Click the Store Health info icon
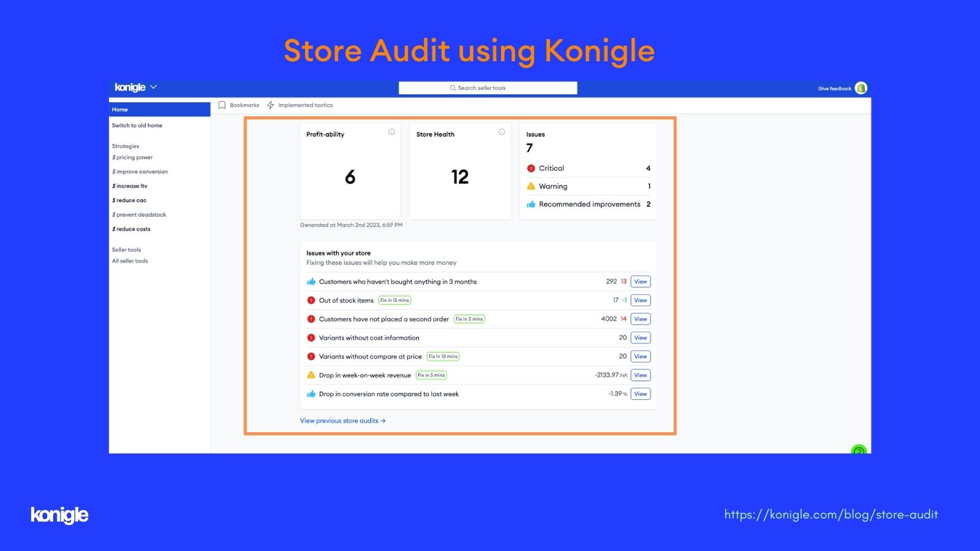The image size is (980, 551). pos(502,132)
